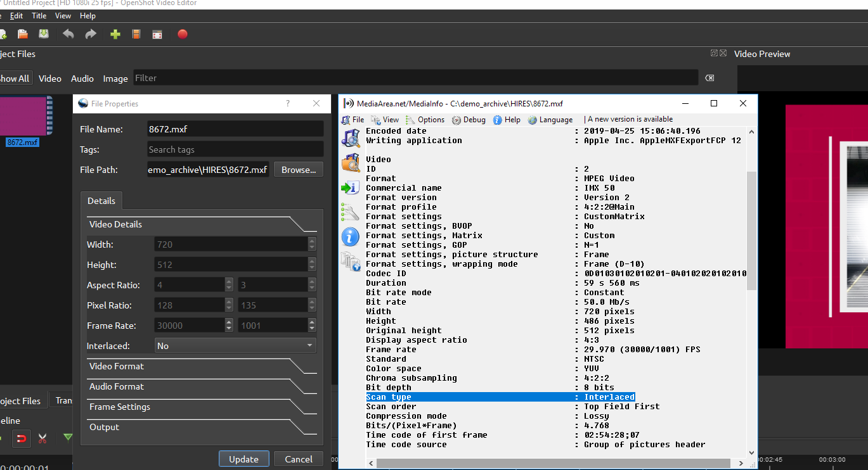Filter project files by Audio

click(x=82, y=79)
